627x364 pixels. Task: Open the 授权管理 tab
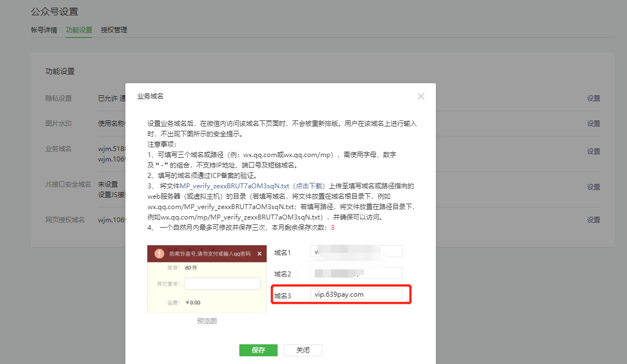114,30
